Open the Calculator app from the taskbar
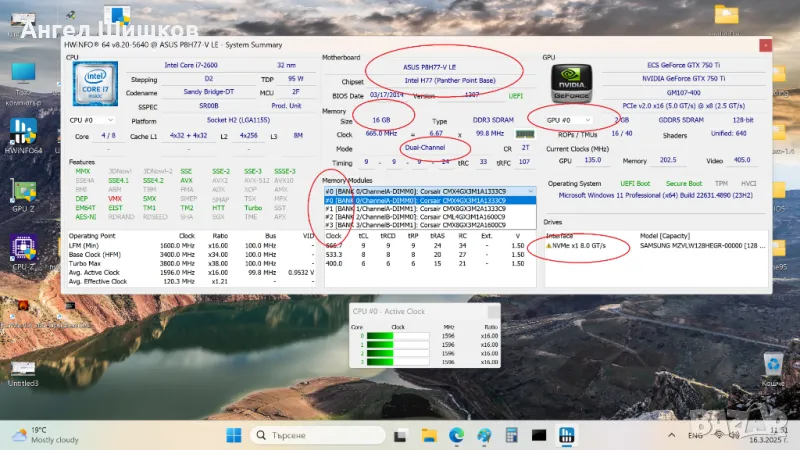 pyautogui.click(x=512, y=435)
